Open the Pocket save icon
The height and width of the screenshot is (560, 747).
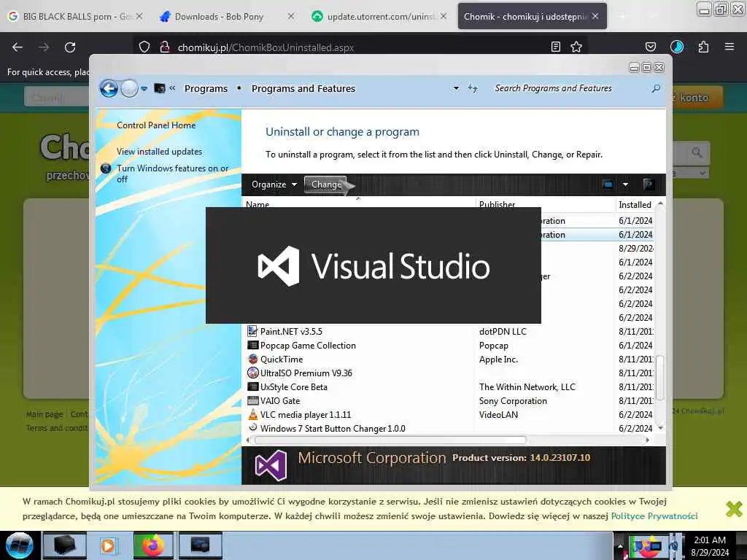(x=651, y=47)
